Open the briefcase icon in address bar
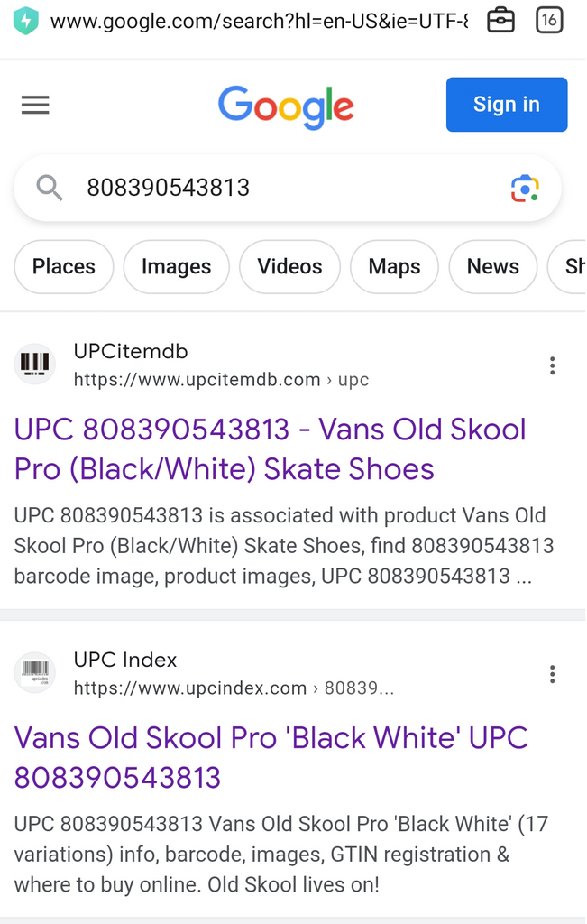 [x=500, y=21]
